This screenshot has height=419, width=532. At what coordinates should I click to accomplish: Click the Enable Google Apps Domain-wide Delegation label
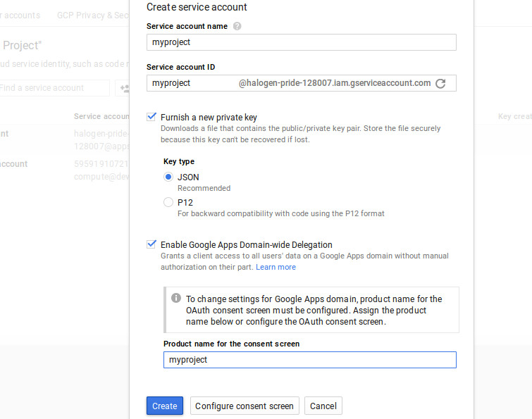247,245
